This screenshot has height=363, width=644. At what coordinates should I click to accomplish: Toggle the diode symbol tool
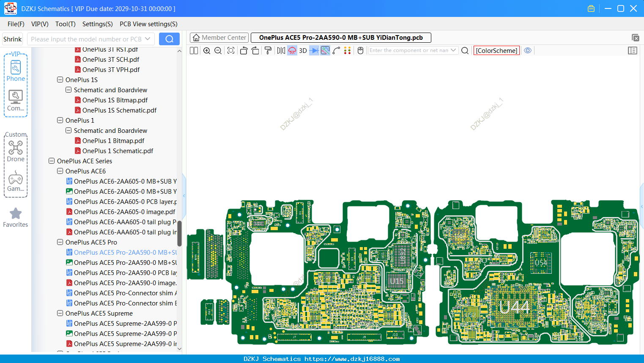[x=314, y=51]
